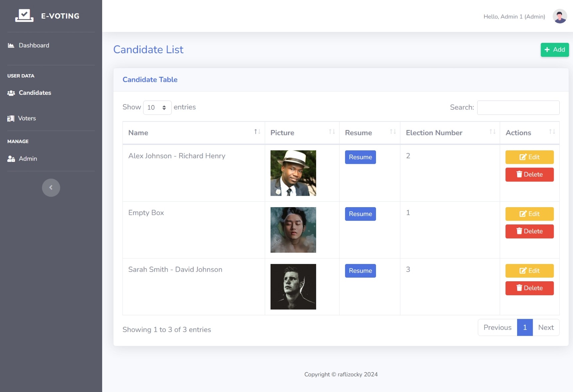Sort by Election Number column arrows
Viewport: 573px width, 392px height.
(492, 132)
